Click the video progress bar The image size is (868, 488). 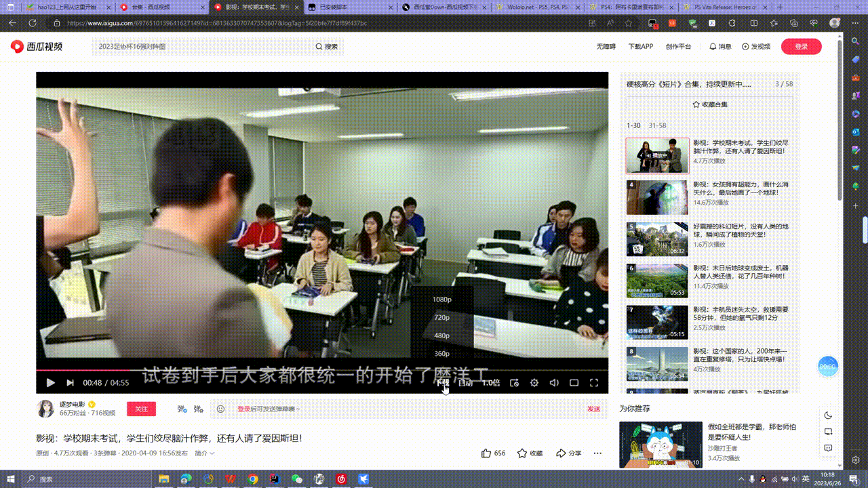click(x=322, y=370)
